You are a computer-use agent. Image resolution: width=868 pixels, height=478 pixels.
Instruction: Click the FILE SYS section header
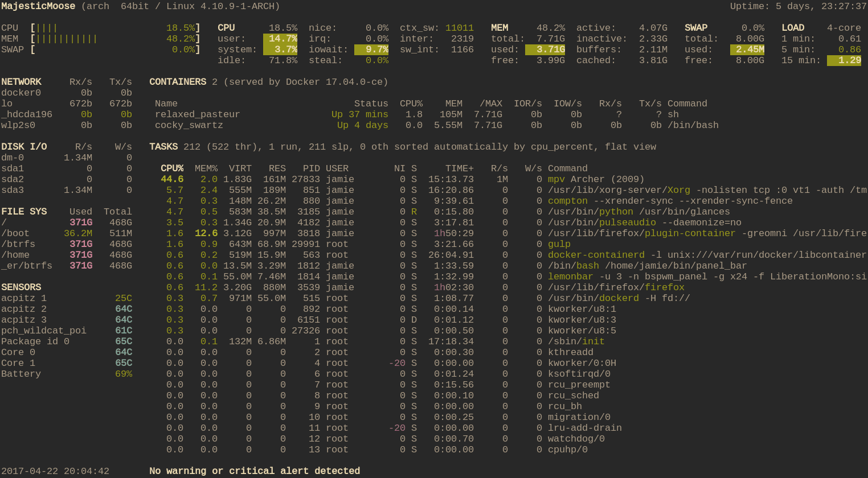(24, 212)
